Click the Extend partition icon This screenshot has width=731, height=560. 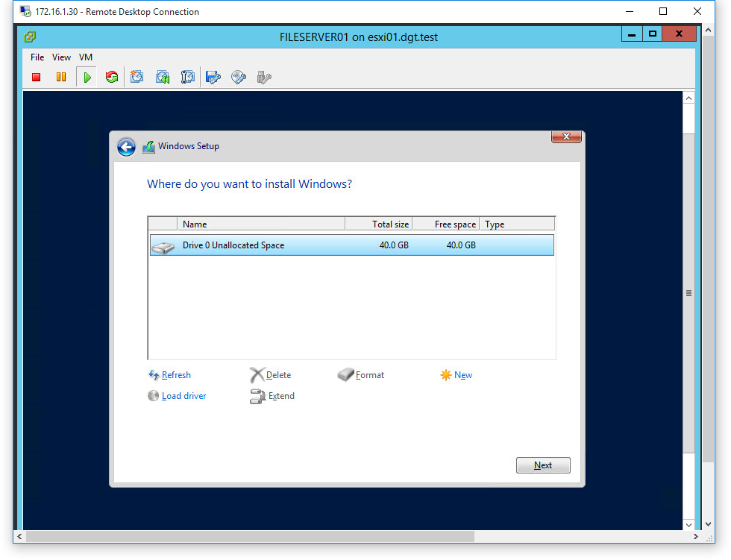258,396
